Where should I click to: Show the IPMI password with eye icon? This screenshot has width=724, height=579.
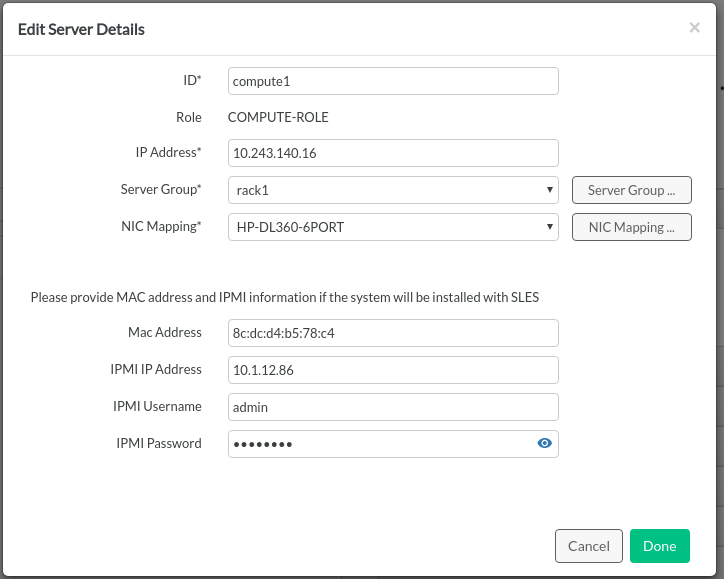point(545,444)
